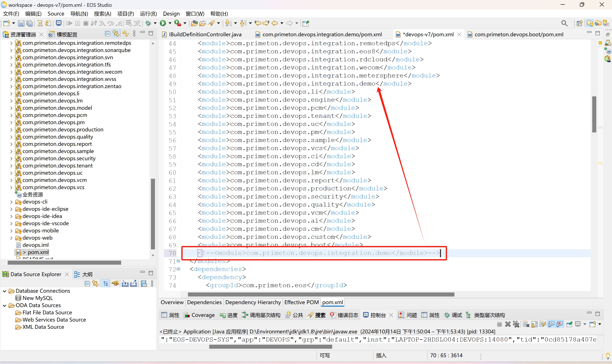Save all files using toolbar icon

pyautogui.click(x=30, y=23)
